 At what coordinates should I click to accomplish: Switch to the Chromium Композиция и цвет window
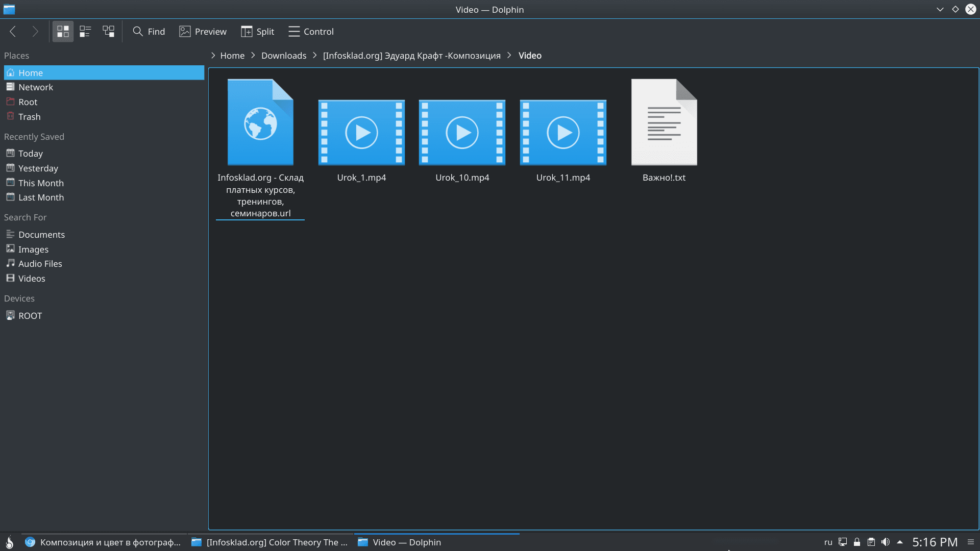(x=104, y=542)
